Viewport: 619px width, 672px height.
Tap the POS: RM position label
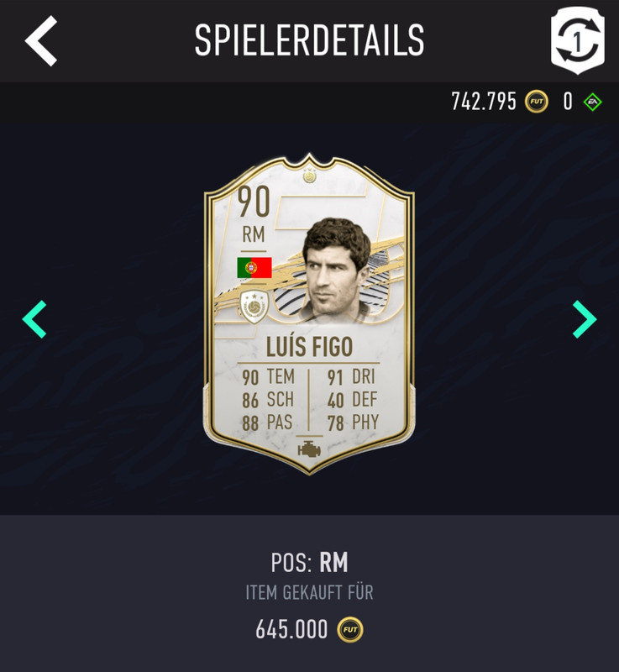pyautogui.click(x=309, y=562)
